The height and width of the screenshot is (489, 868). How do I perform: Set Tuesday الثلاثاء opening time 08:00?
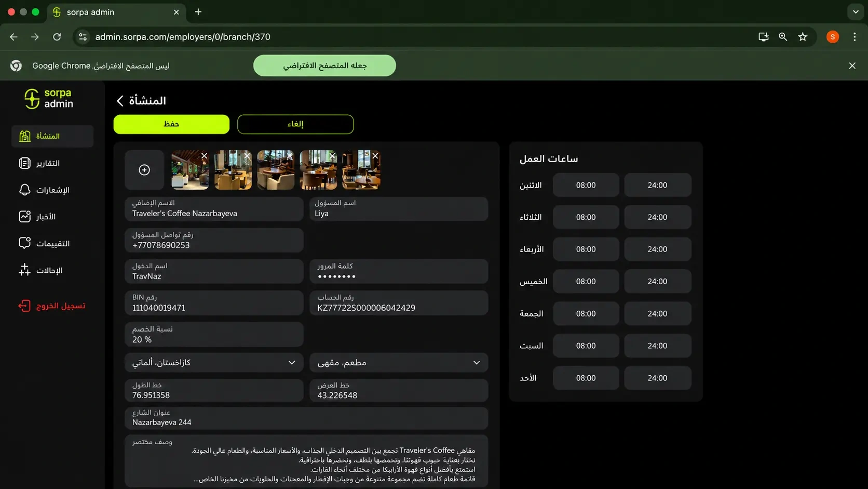pyautogui.click(x=586, y=217)
